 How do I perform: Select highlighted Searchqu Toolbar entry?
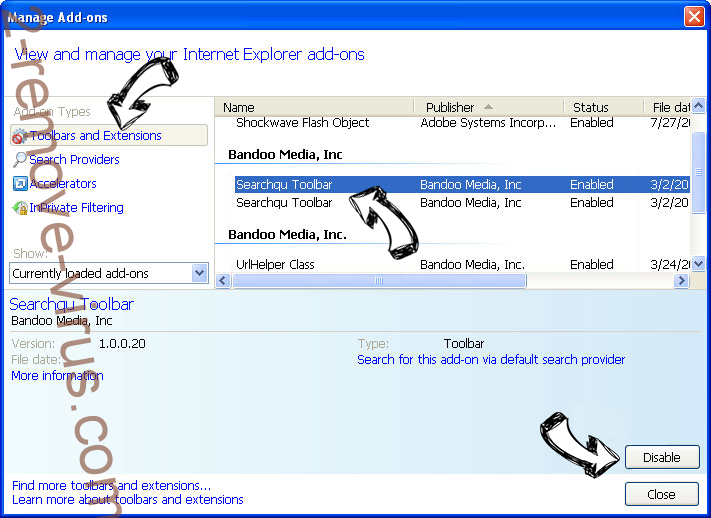point(463,185)
